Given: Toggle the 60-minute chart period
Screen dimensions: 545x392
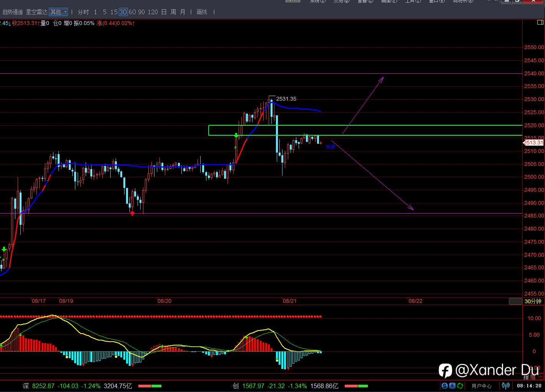Looking at the screenshot, I should coord(132,12).
